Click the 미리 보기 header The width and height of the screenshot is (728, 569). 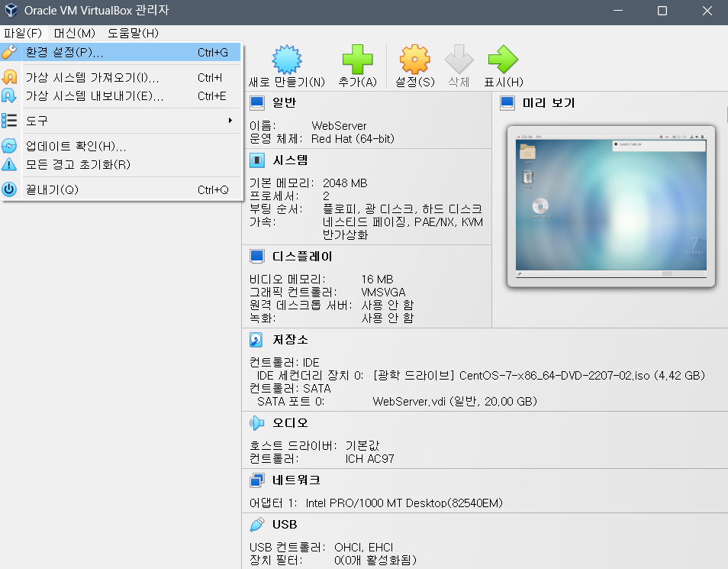(x=549, y=103)
